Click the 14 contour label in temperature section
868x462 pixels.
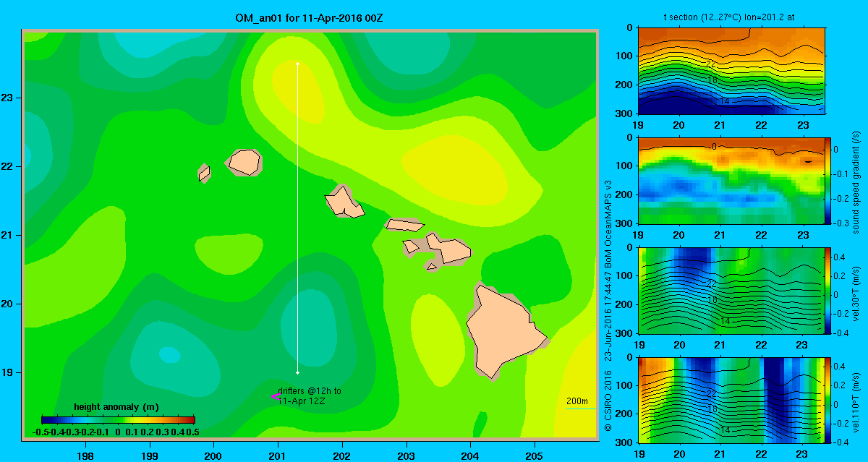tap(725, 101)
